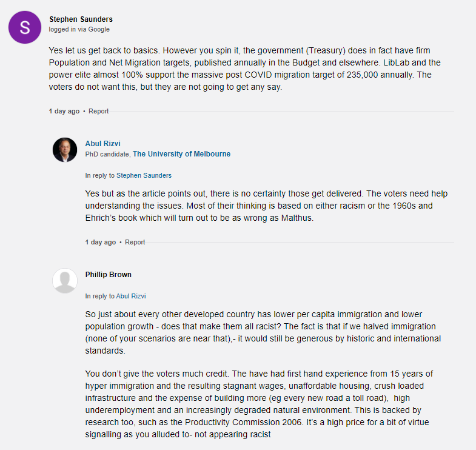
Task: Click '1 day ago' under Abul Rizvi's reply
Action: point(101,243)
